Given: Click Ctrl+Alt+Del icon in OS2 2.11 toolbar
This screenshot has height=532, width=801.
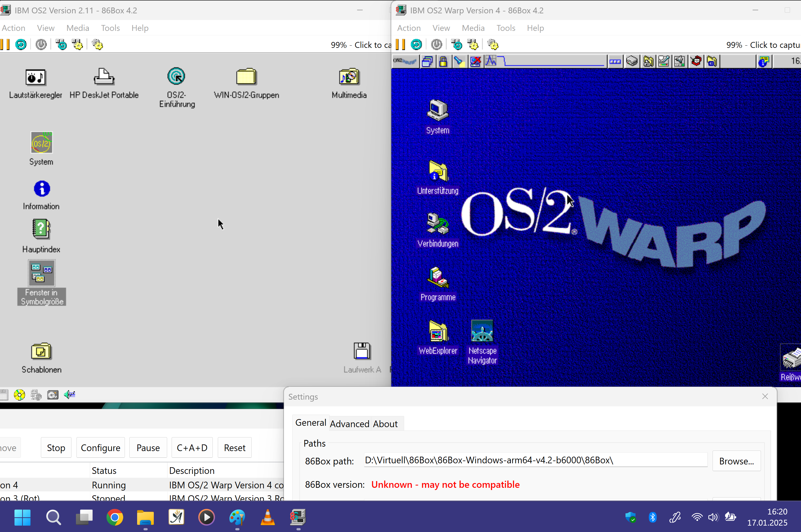Looking at the screenshot, I should [x=61, y=44].
